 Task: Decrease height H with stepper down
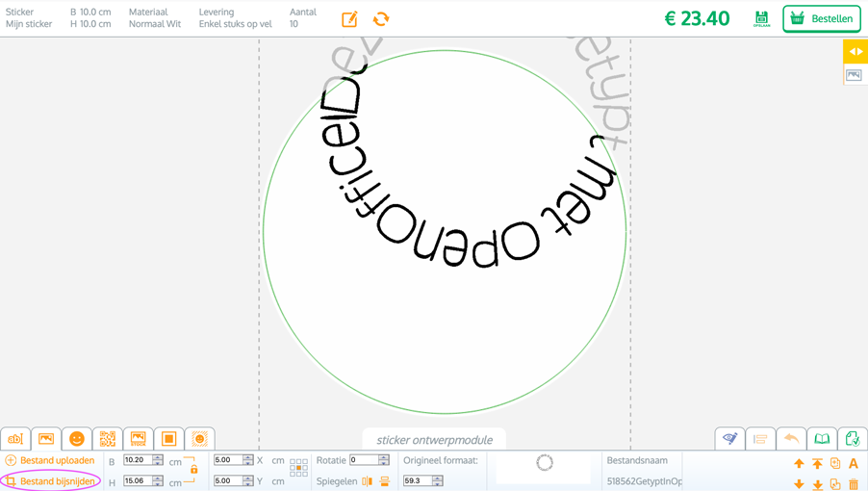[x=158, y=483]
